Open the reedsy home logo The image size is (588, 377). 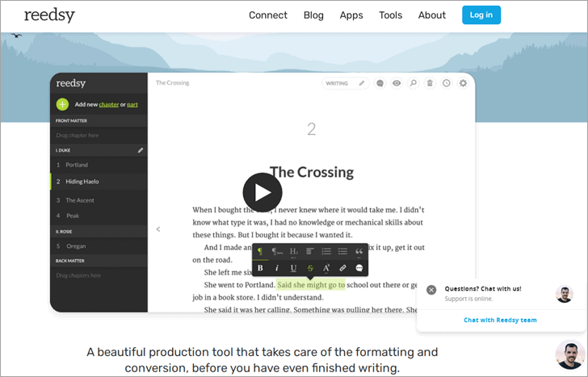coord(49,15)
